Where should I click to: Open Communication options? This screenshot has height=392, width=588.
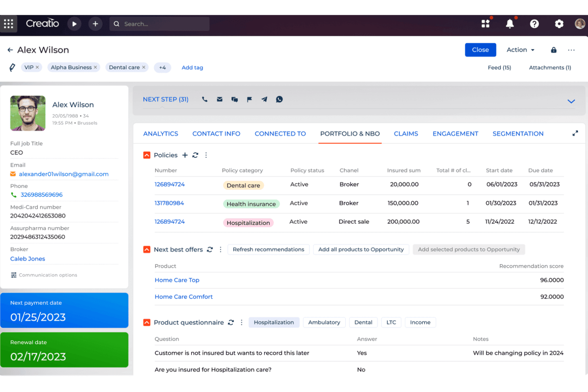coord(44,275)
